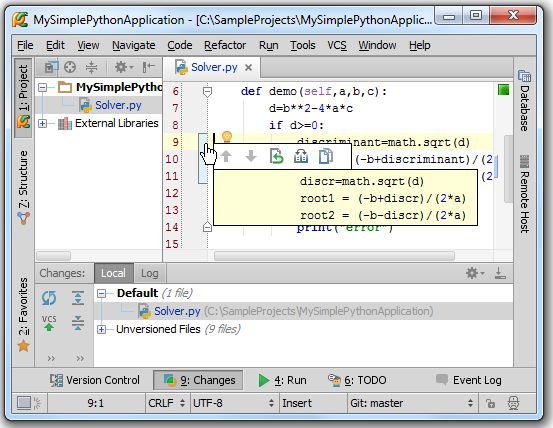Click the next change down arrow
The width and height of the screenshot is (553, 428).
(x=251, y=156)
